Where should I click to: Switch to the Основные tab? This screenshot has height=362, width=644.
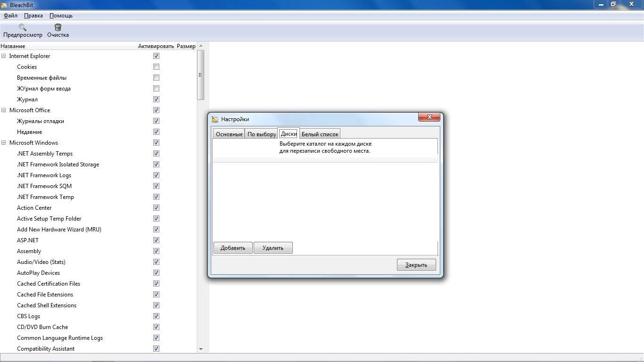coord(229,134)
